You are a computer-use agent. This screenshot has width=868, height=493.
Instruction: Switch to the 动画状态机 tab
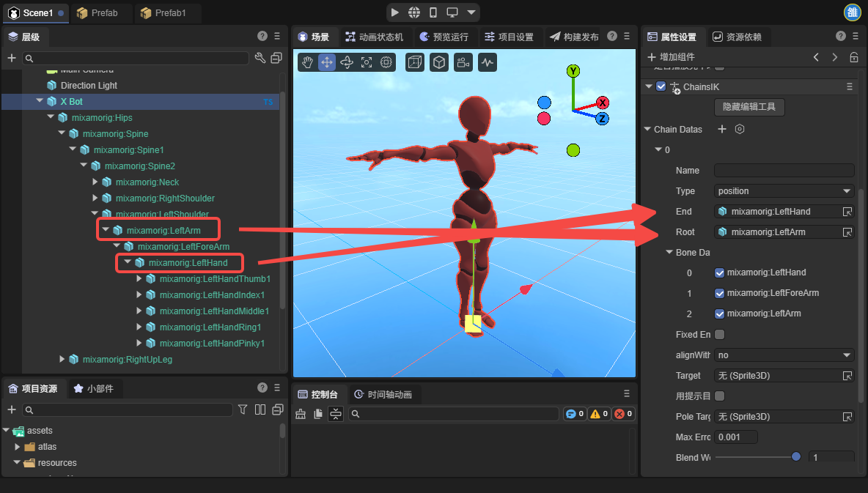pyautogui.click(x=374, y=37)
